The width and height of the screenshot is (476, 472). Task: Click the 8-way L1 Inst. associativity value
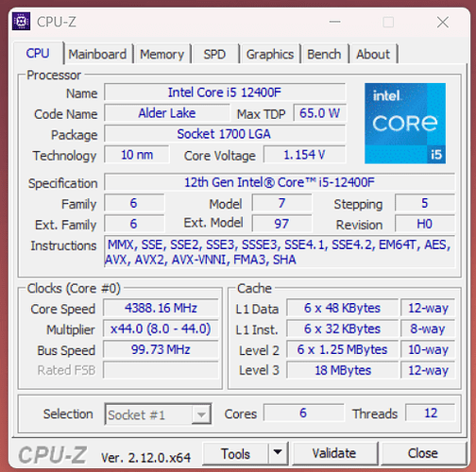428,329
